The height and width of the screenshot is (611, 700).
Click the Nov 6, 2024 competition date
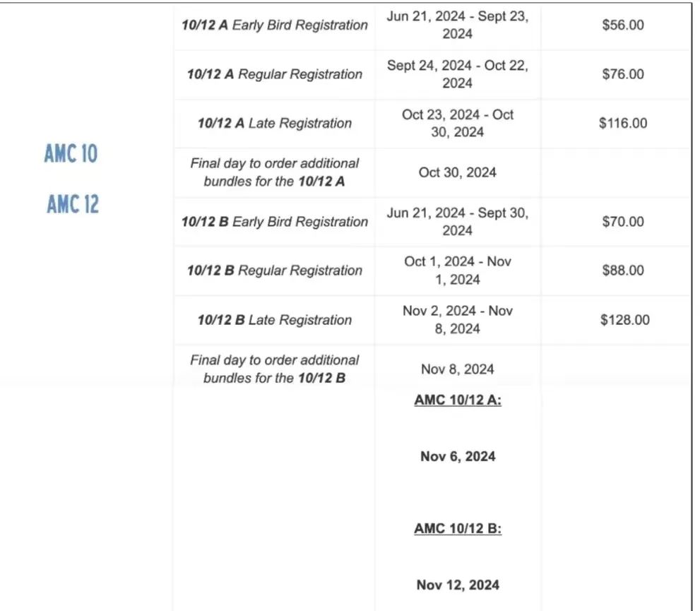(458, 456)
